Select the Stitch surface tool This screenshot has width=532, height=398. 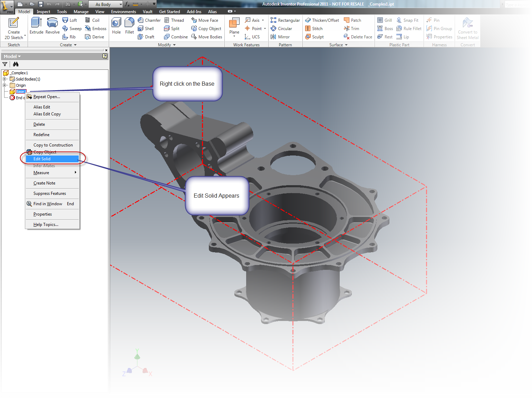pyautogui.click(x=314, y=29)
